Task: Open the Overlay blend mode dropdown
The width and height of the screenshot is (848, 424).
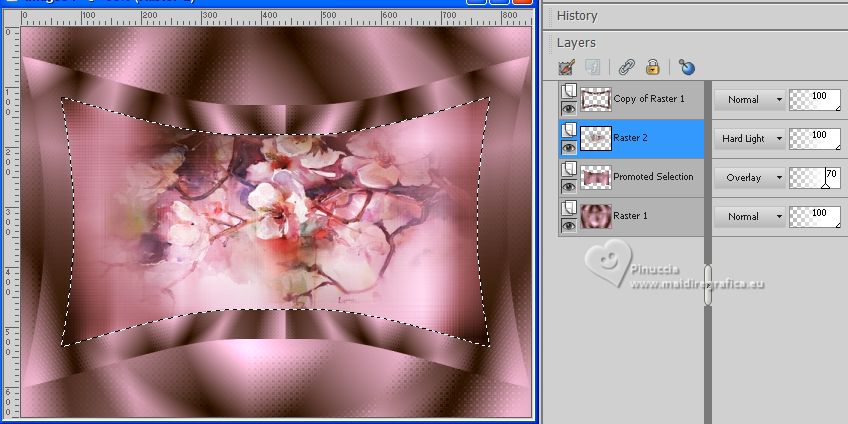Action: [750, 177]
